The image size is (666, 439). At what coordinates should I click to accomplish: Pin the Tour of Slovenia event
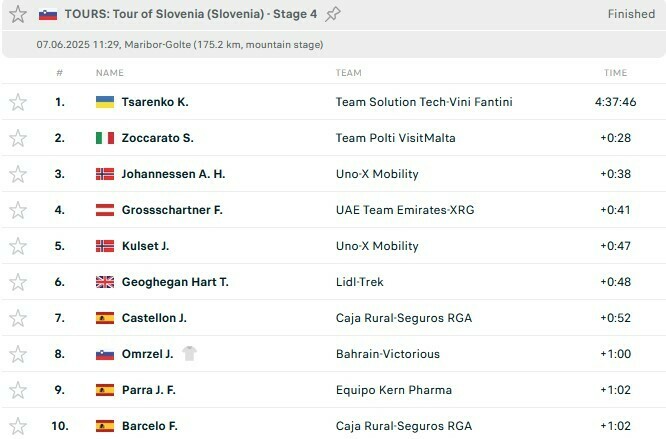tap(334, 14)
